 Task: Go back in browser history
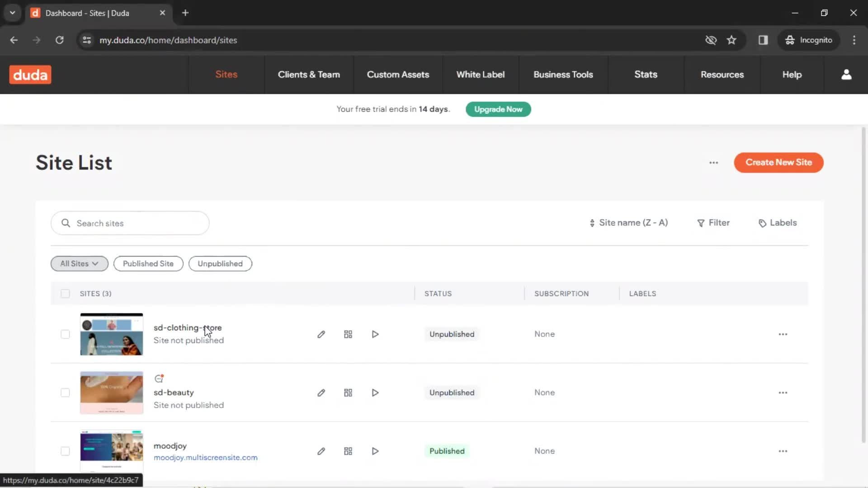click(14, 40)
